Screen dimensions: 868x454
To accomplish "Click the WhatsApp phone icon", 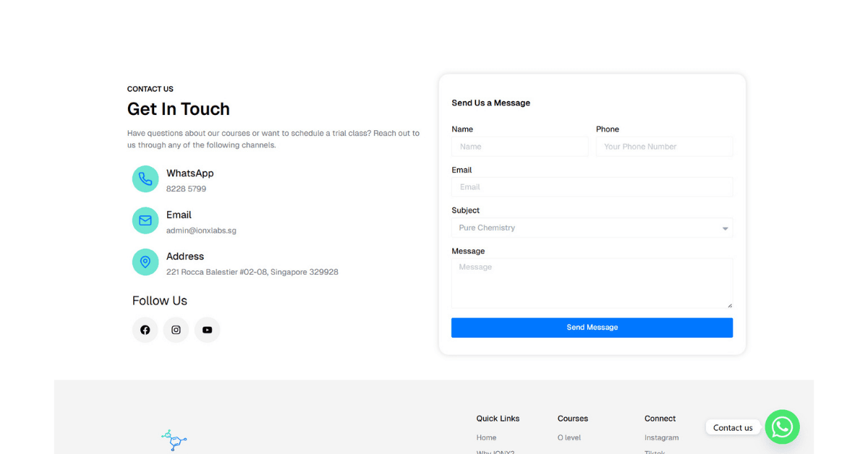I will (145, 179).
